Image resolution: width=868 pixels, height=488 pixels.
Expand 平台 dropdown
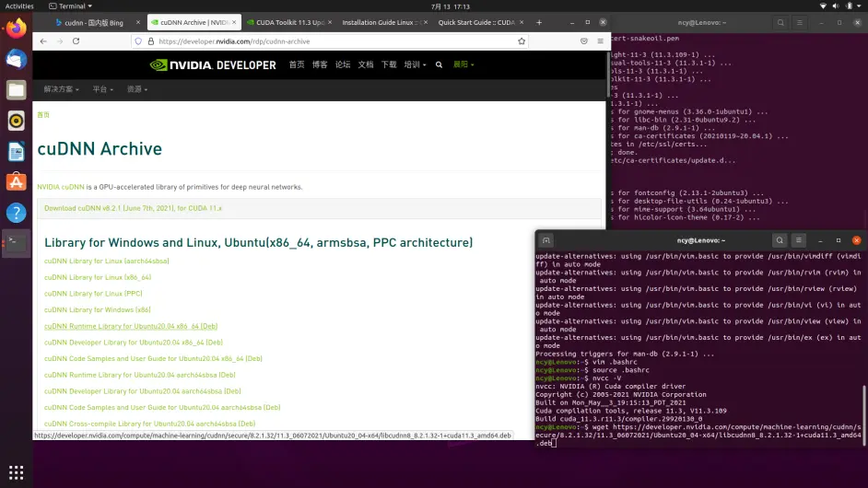[x=103, y=89]
